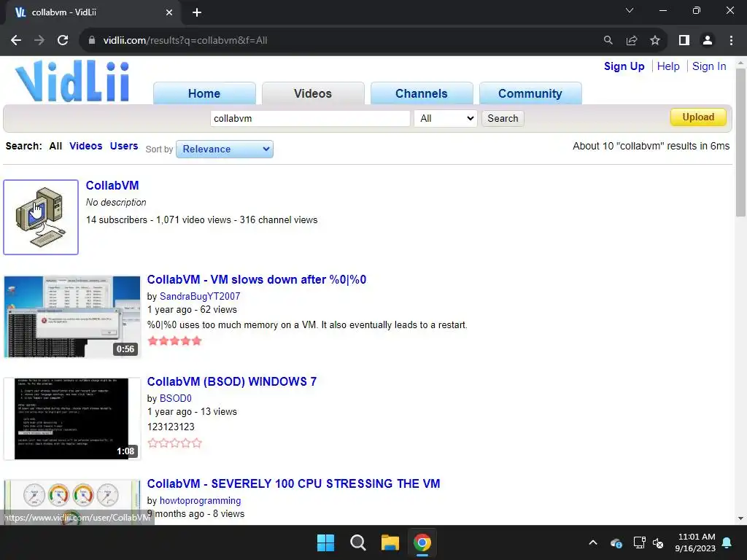Focus the collabvm search input field
The width and height of the screenshot is (747, 560).
coord(310,119)
